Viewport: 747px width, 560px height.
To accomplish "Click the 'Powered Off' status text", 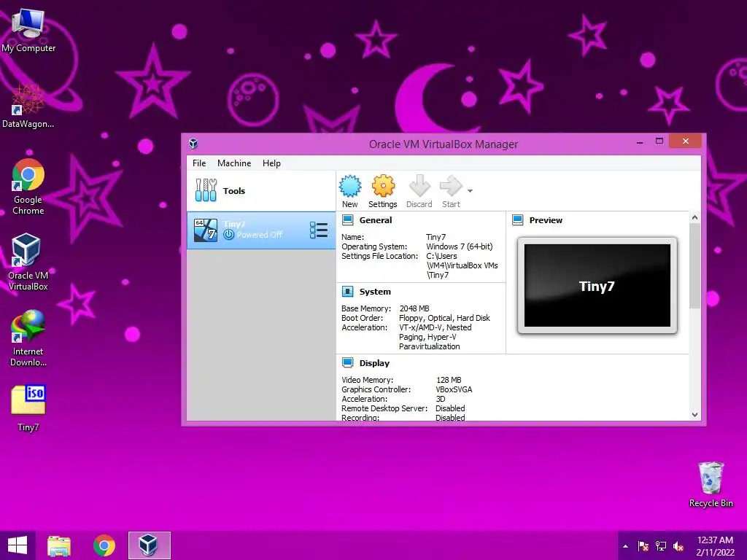I will point(260,235).
